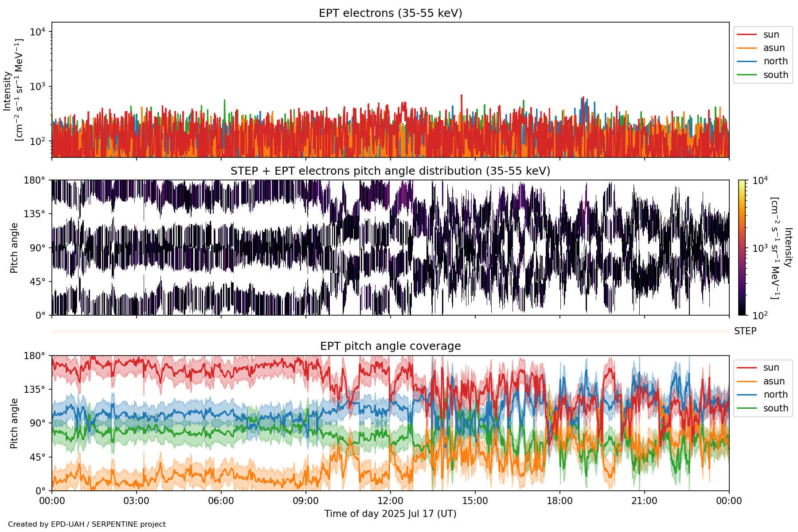Viewport: 798px width, 532px height.
Task: Click the 'EPT electrons (35-55 keV)' title
Action: point(390,13)
